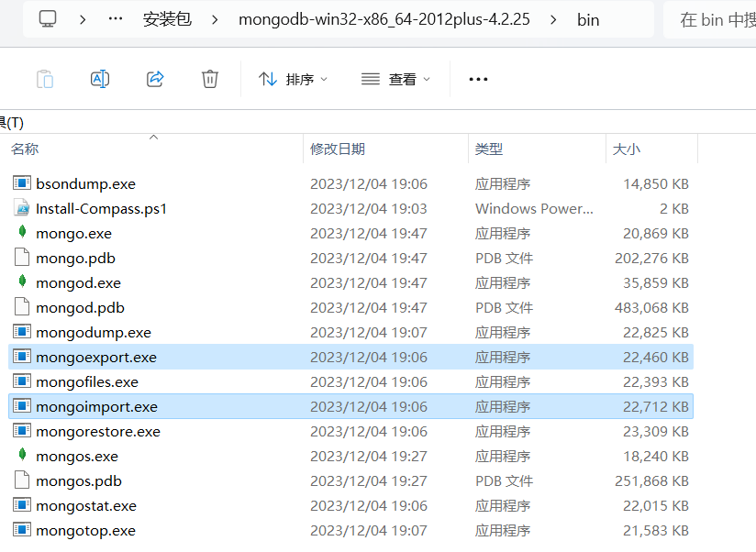Select the file name mongofiles.exe
Screen dimensions: 756x552
point(87,382)
